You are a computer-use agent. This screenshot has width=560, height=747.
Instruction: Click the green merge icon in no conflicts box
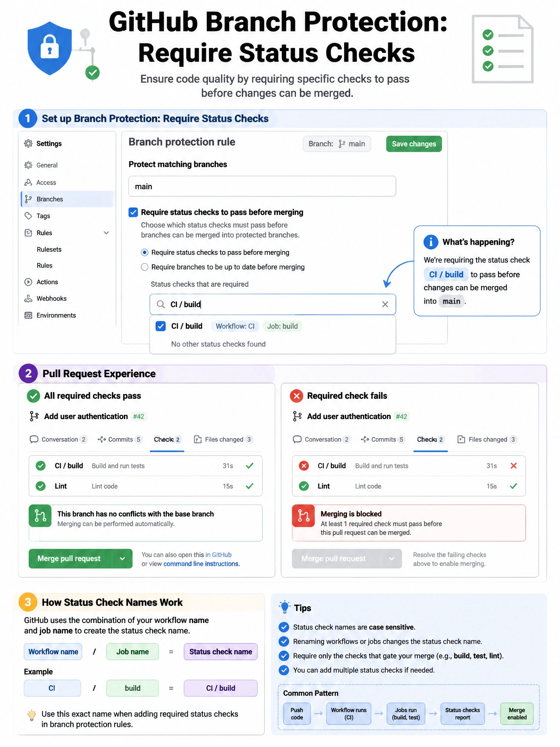(40, 516)
